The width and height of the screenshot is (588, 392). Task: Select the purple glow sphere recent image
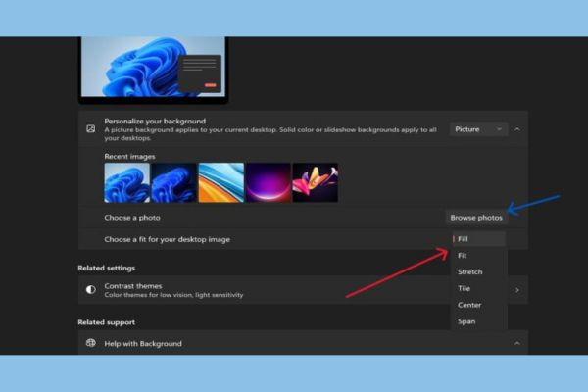coord(269,182)
